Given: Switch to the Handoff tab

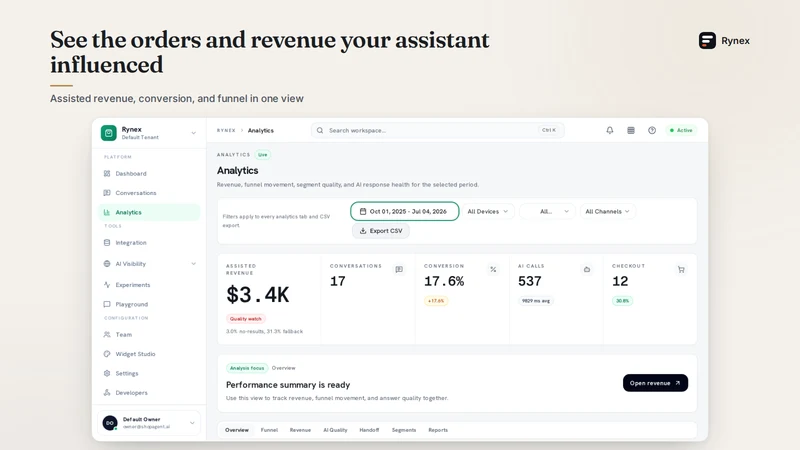Looking at the screenshot, I should coord(369,430).
